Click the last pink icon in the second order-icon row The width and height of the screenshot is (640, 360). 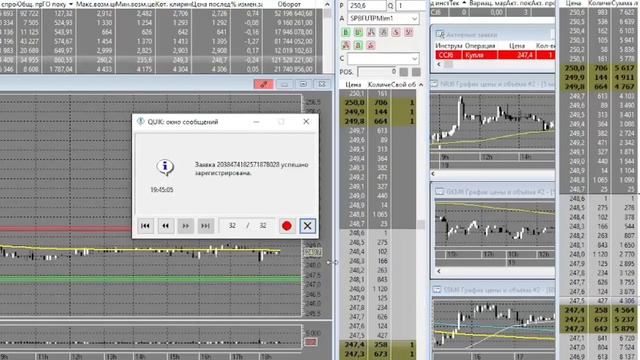point(371,45)
